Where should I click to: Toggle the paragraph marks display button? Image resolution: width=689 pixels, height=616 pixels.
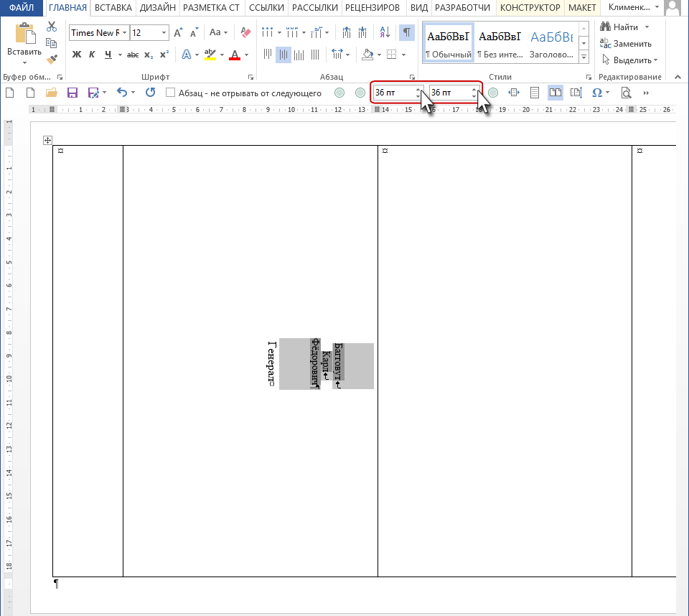[407, 32]
